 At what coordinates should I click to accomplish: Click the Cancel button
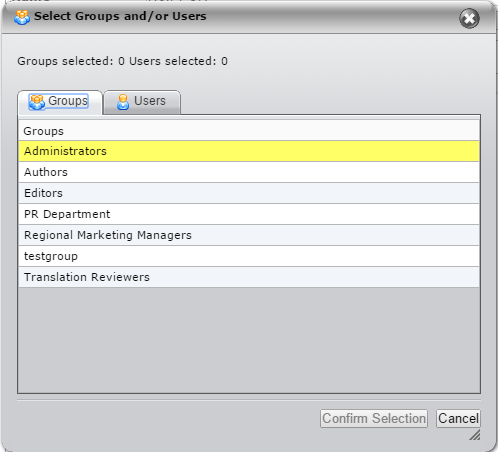(x=458, y=419)
